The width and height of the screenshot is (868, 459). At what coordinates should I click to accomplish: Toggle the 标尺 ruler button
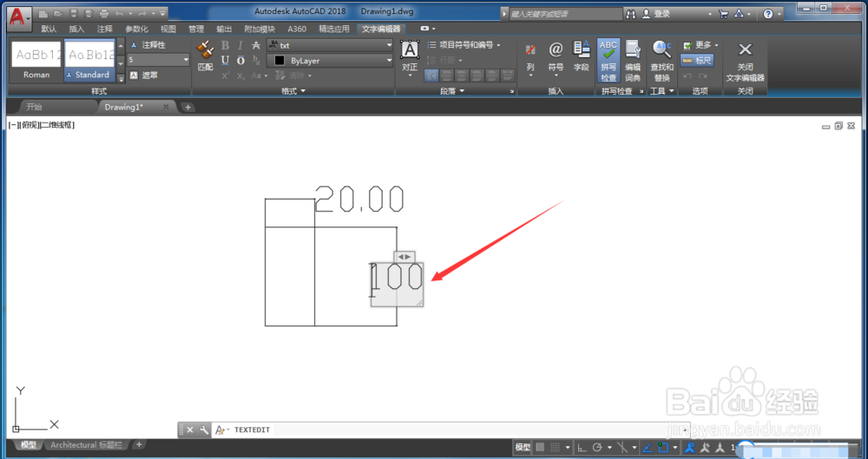(x=697, y=60)
